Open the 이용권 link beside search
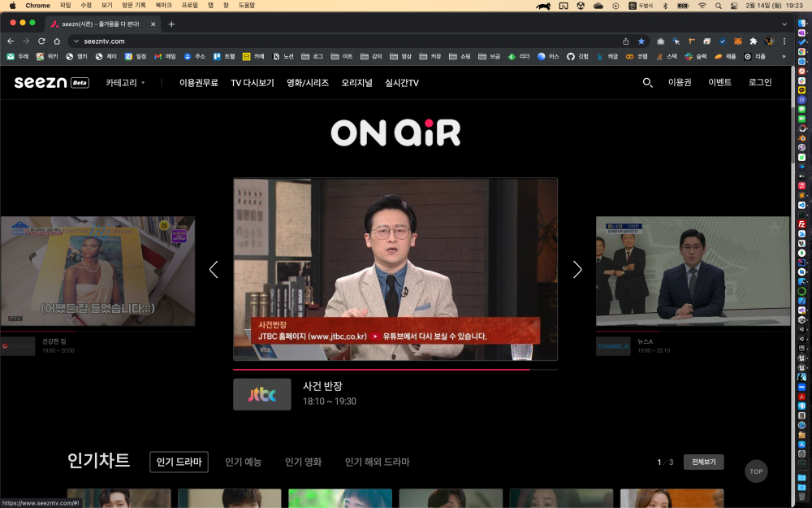The width and height of the screenshot is (812, 508). (x=680, y=82)
